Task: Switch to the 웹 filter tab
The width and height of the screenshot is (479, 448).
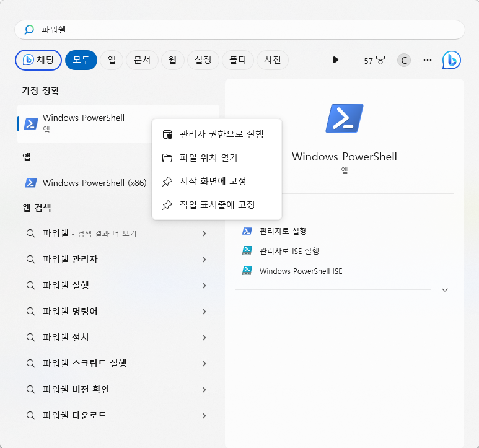Action: [173, 60]
